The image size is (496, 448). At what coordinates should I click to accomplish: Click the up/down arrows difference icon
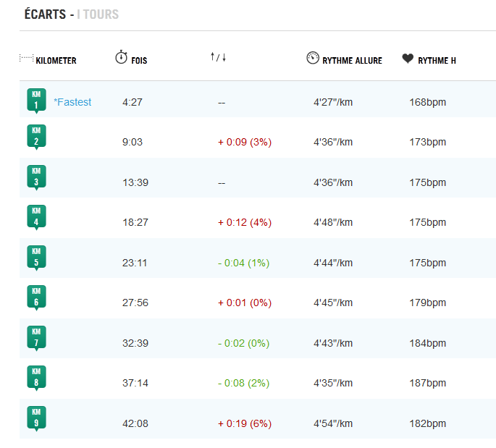coord(218,57)
